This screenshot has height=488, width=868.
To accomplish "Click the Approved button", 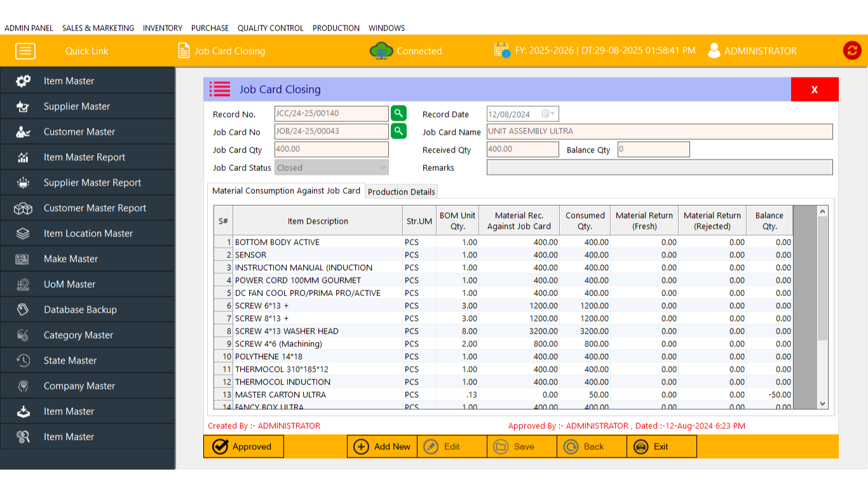I will pyautogui.click(x=243, y=447).
